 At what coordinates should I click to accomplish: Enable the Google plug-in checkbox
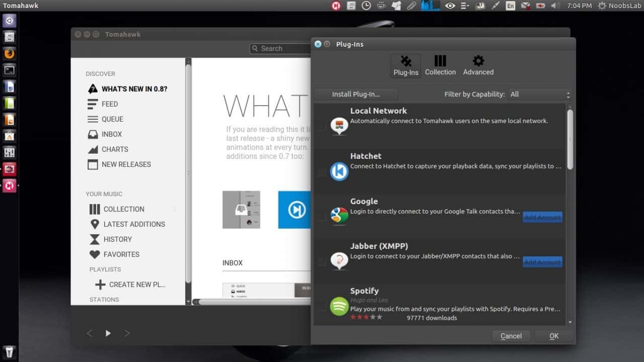coord(322,217)
